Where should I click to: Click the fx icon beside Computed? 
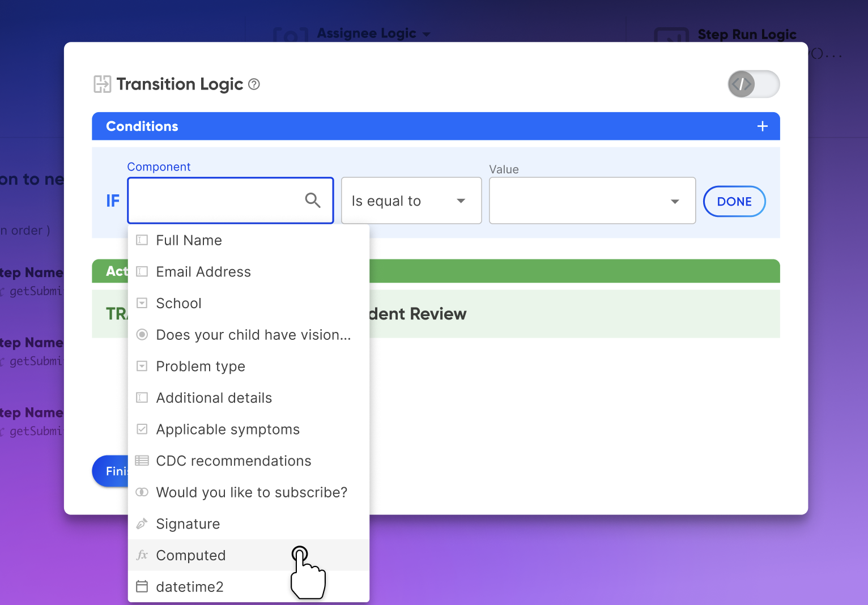pyautogui.click(x=142, y=555)
